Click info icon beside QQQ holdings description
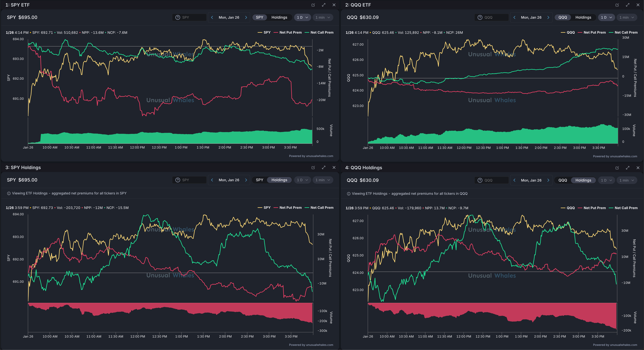The height and width of the screenshot is (350, 644). tap(348, 194)
